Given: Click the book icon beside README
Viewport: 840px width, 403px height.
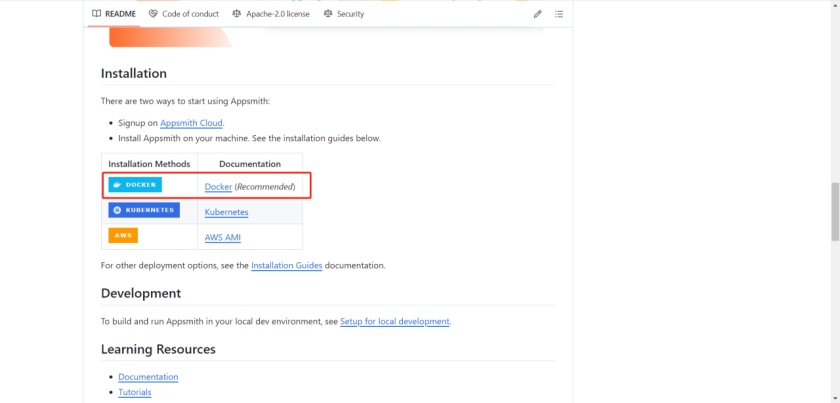Looking at the screenshot, I should [96, 14].
